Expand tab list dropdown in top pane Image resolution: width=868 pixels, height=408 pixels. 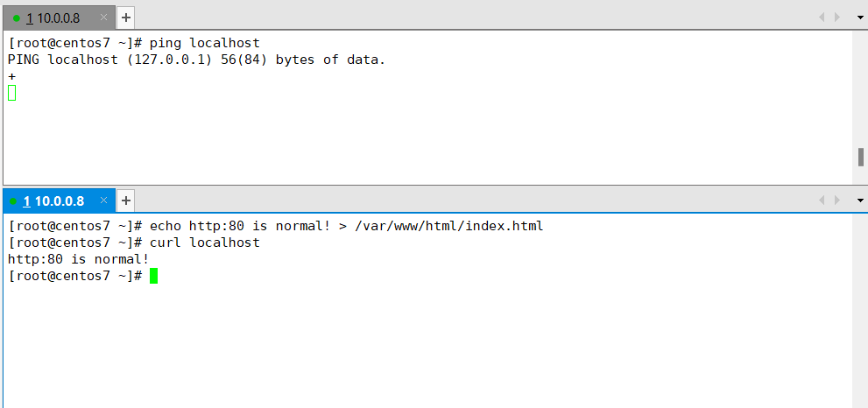click(x=858, y=18)
